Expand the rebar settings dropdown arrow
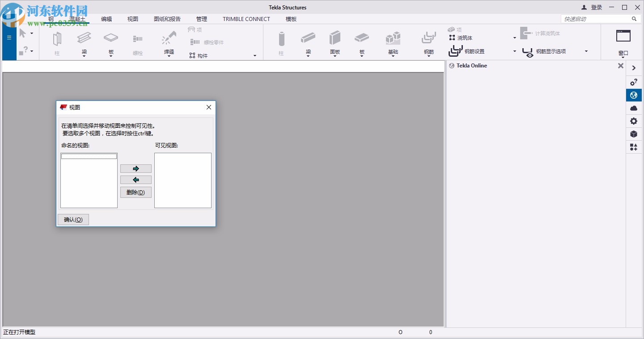644x339 pixels. (x=515, y=51)
